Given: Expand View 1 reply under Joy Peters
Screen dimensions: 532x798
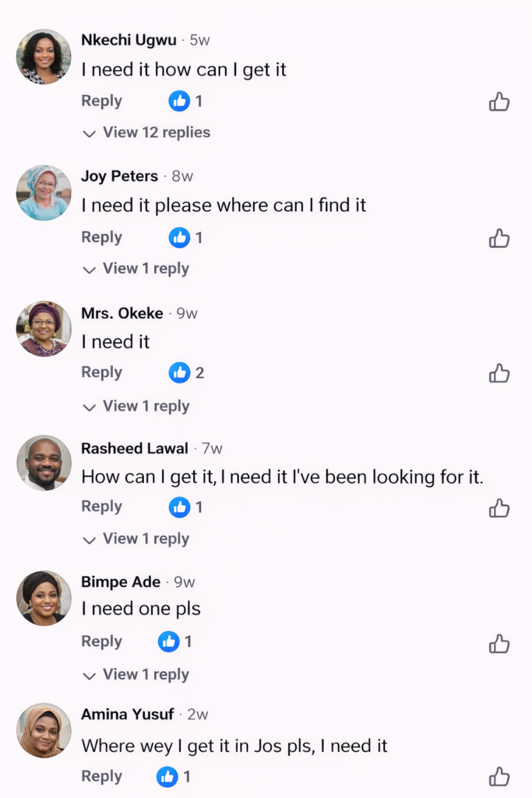Looking at the screenshot, I should pos(136,269).
